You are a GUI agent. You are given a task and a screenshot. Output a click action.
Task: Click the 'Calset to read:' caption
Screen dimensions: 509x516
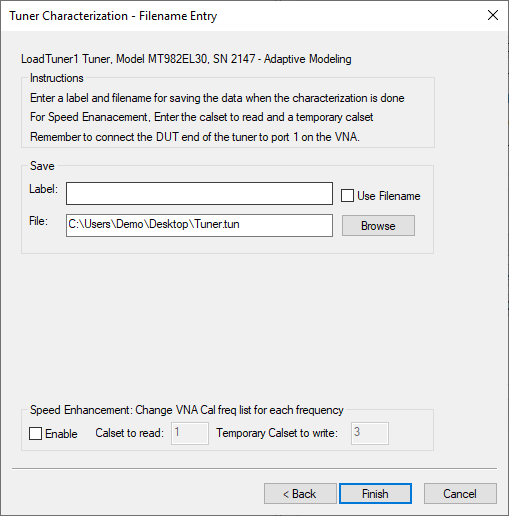130,433
